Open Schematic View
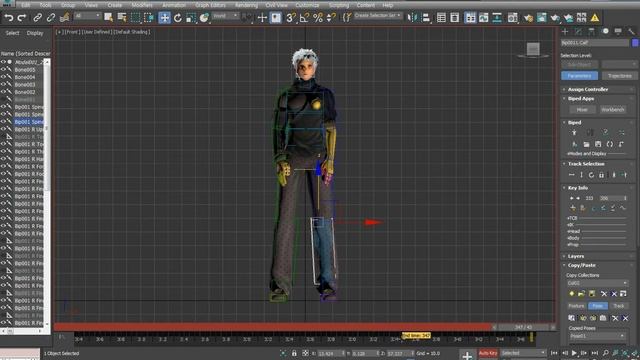640x360 pixels. [497, 18]
